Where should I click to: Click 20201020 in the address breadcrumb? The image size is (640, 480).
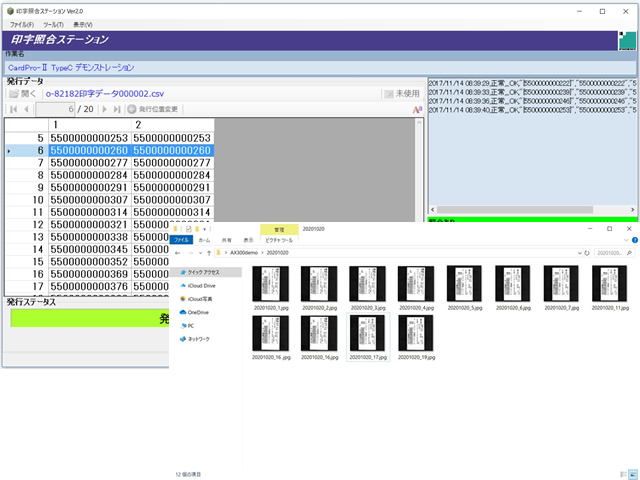click(x=277, y=253)
